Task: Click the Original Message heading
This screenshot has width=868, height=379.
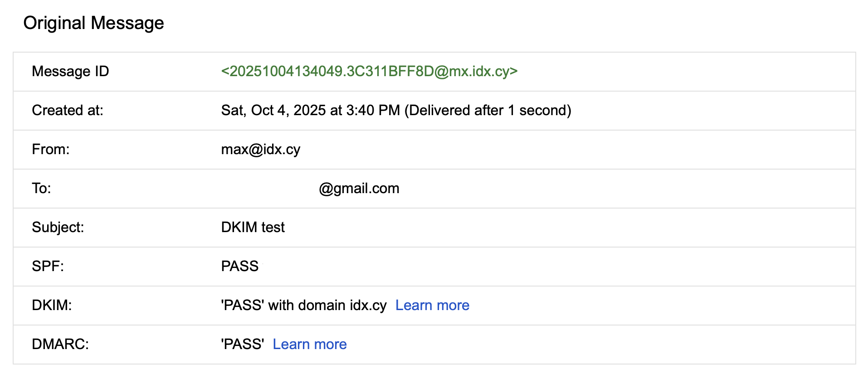Action: [93, 23]
